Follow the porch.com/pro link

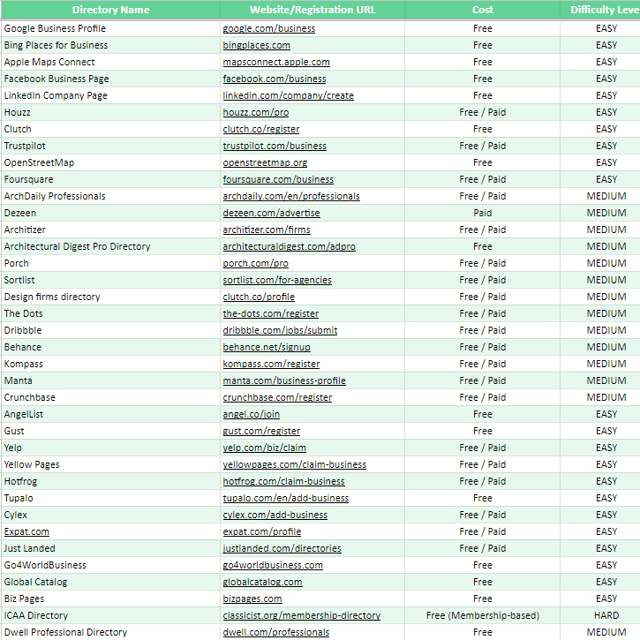(x=256, y=263)
